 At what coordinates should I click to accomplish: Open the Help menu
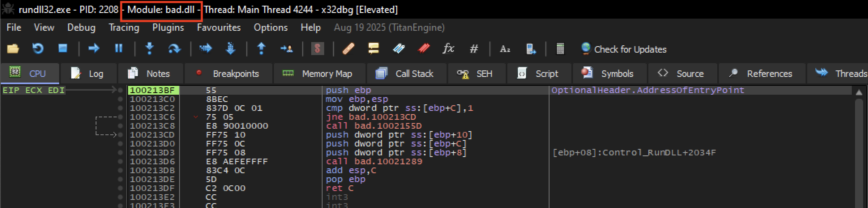click(x=310, y=28)
